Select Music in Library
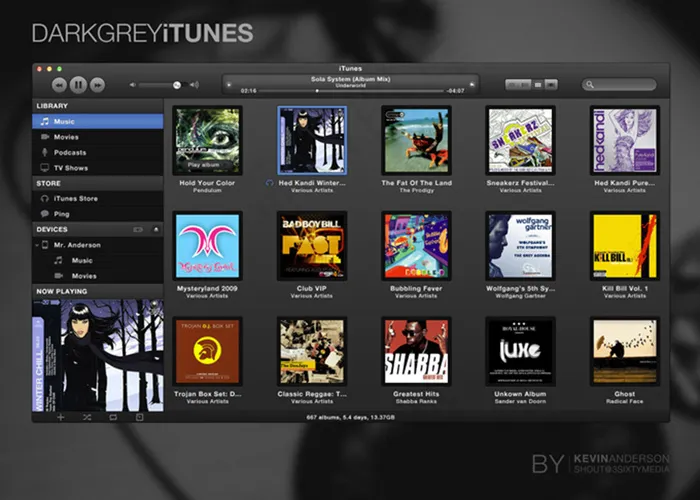 98,121
